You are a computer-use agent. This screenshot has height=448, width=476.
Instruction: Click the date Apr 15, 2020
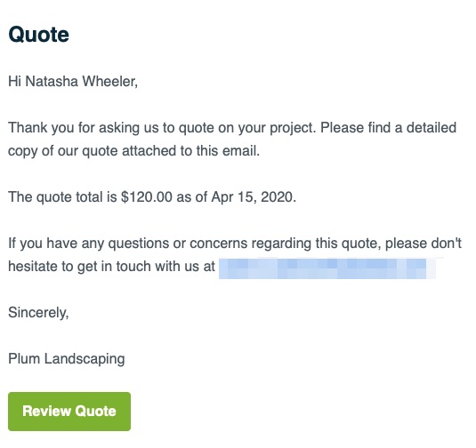254,196
